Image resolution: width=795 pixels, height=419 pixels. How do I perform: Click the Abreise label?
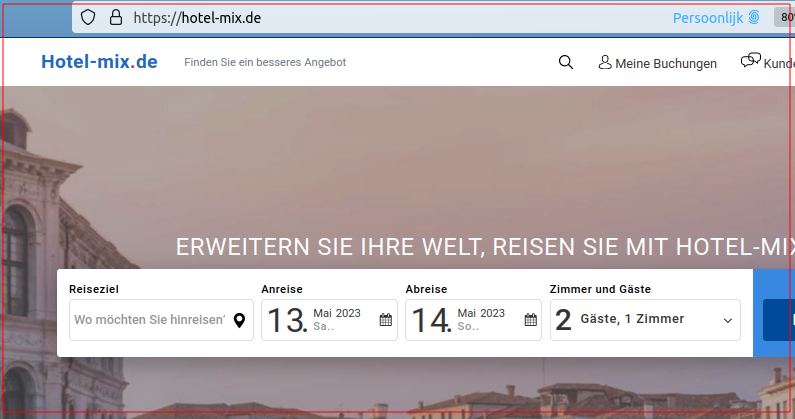pos(426,289)
